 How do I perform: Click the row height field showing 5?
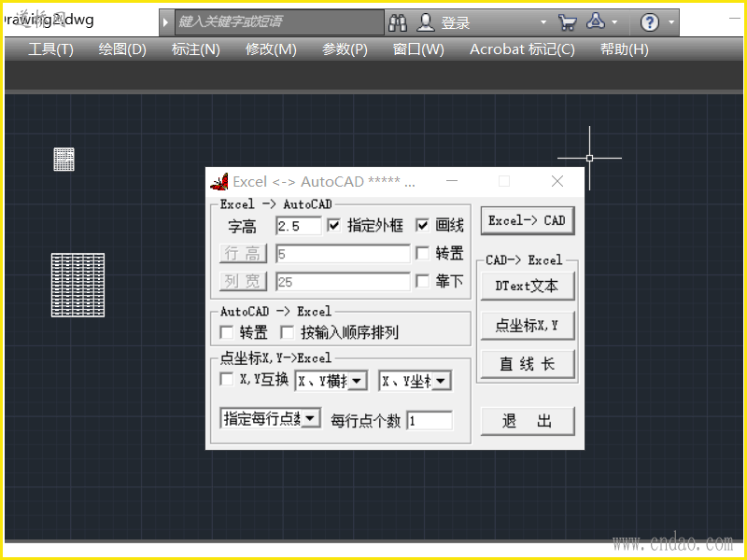[x=343, y=254]
